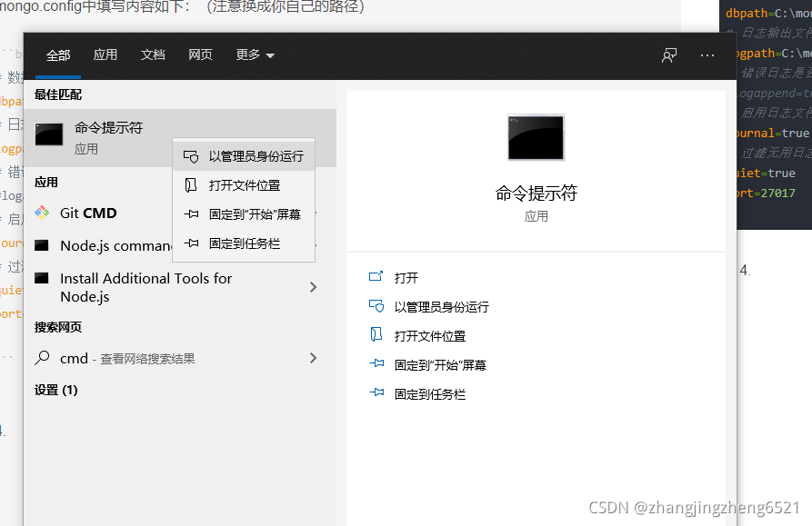Switch to the 网页 search tab
This screenshot has width=812, height=526.
pyautogui.click(x=200, y=55)
